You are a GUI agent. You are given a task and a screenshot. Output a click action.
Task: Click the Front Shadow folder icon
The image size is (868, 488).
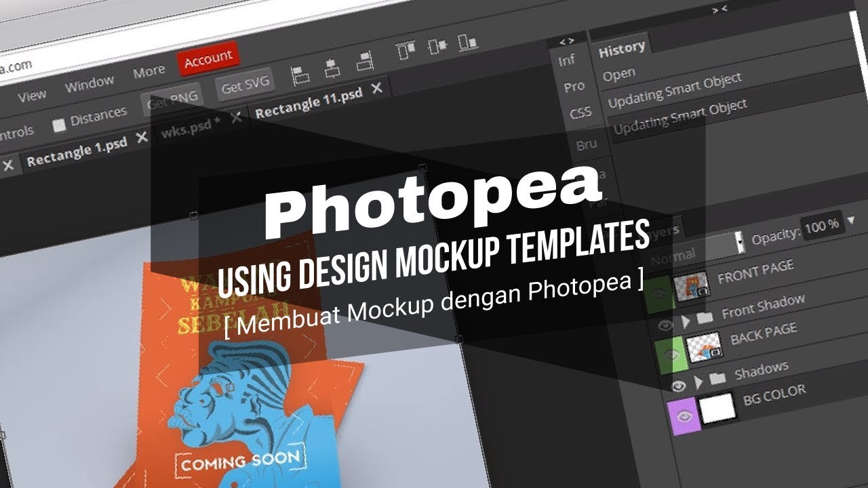click(705, 317)
